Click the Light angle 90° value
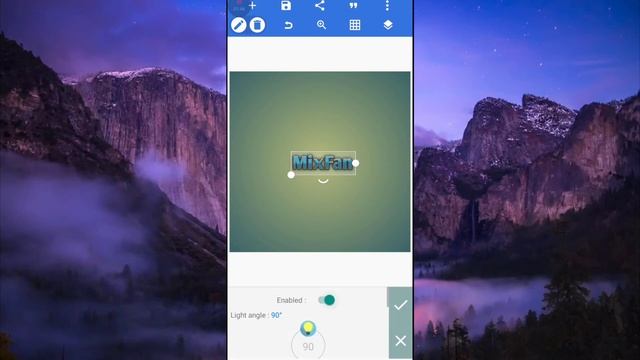 click(x=276, y=315)
